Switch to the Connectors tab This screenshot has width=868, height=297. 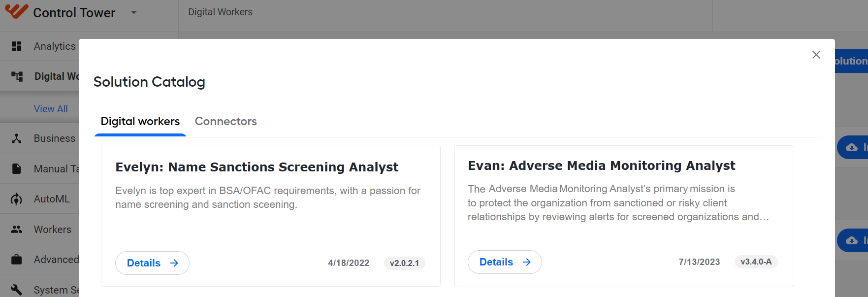point(225,121)
